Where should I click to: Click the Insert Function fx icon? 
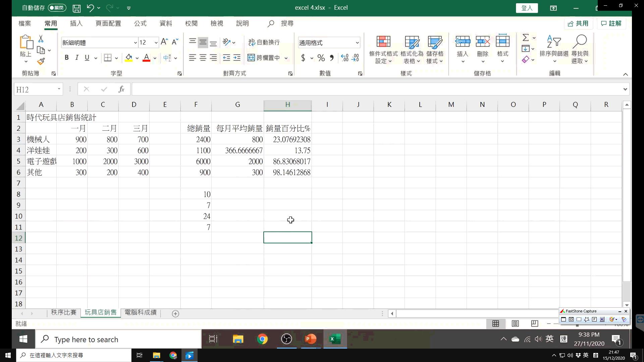click(121, 89)
